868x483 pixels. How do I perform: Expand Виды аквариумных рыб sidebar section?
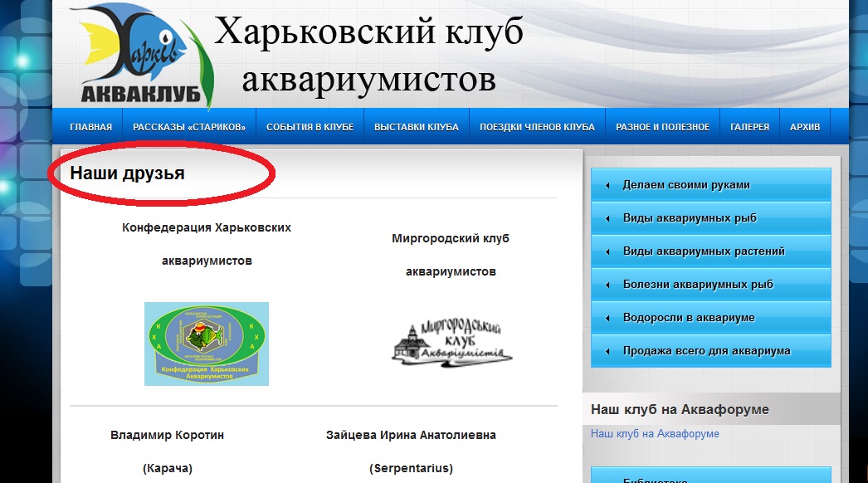(690, 218)
